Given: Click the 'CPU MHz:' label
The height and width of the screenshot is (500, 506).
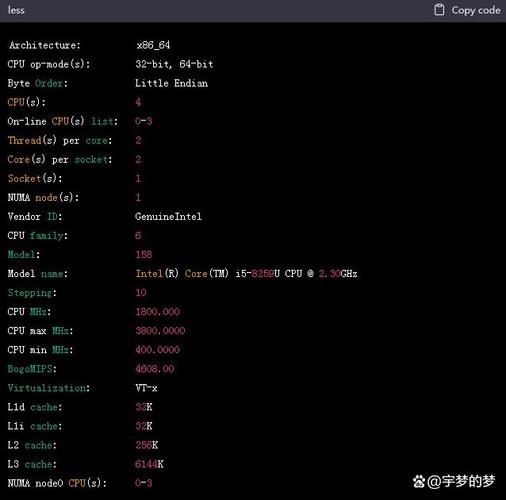Looking at the screenshot, I should pyautogui.click(x=29, y=312).
